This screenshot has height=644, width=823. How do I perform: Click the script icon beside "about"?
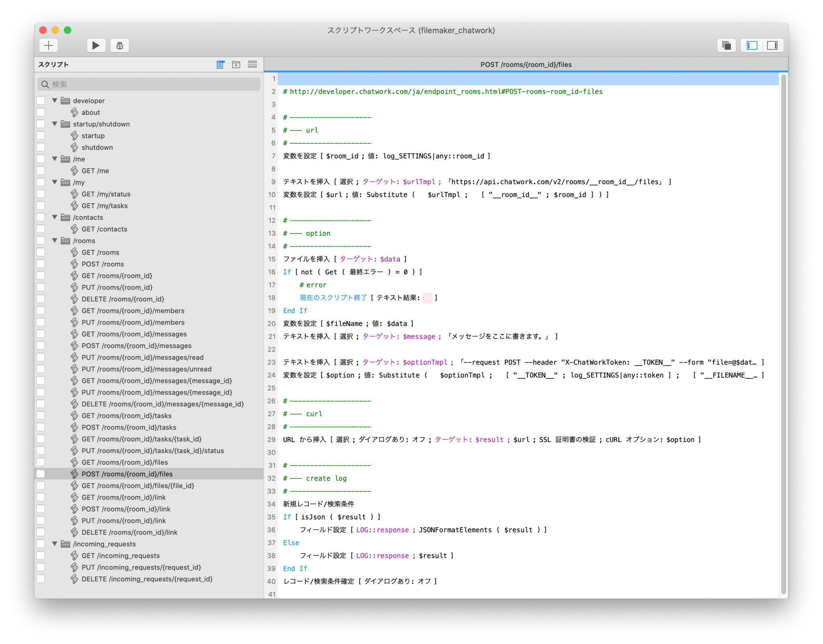(x=75, y=112)
